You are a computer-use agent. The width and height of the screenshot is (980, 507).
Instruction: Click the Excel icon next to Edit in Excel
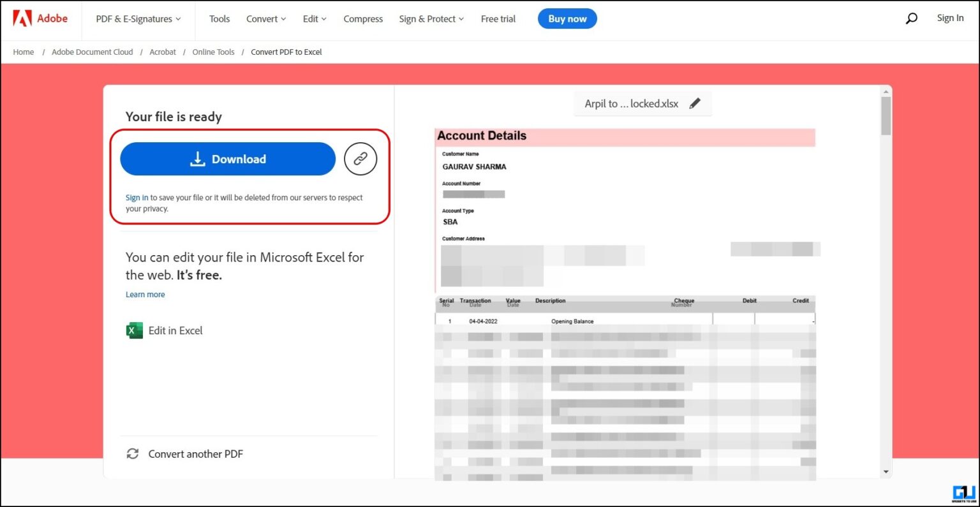point(133,330)
